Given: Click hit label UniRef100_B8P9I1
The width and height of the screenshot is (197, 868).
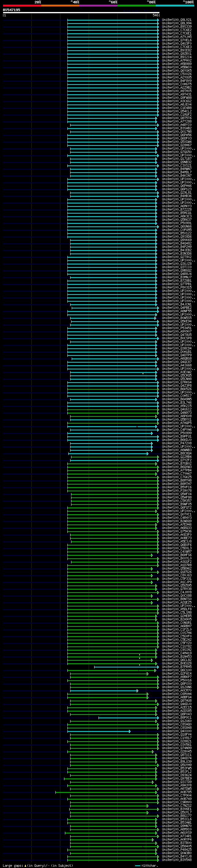Looking at the screenshot, I should tap(176, 717).
